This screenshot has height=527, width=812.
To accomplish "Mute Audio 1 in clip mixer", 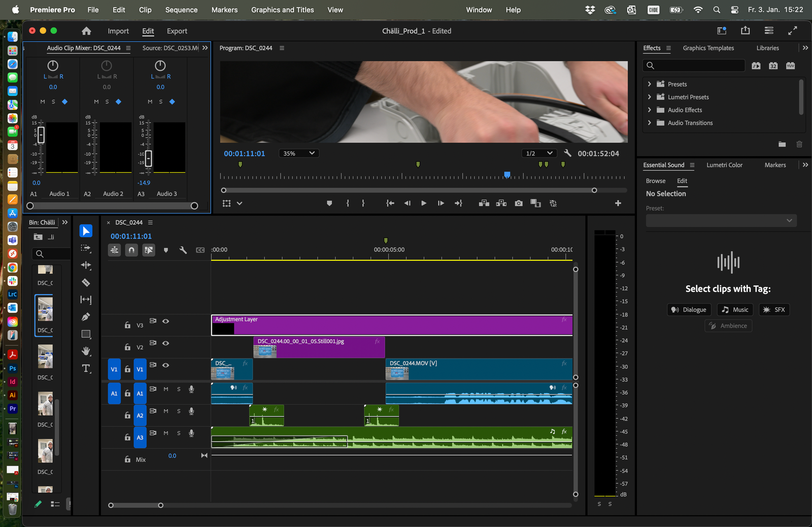I will (43, 102).
